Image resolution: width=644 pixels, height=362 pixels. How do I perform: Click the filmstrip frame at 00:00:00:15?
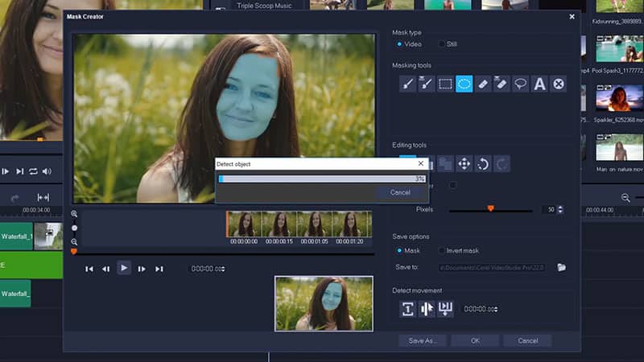tap(279, 224)
